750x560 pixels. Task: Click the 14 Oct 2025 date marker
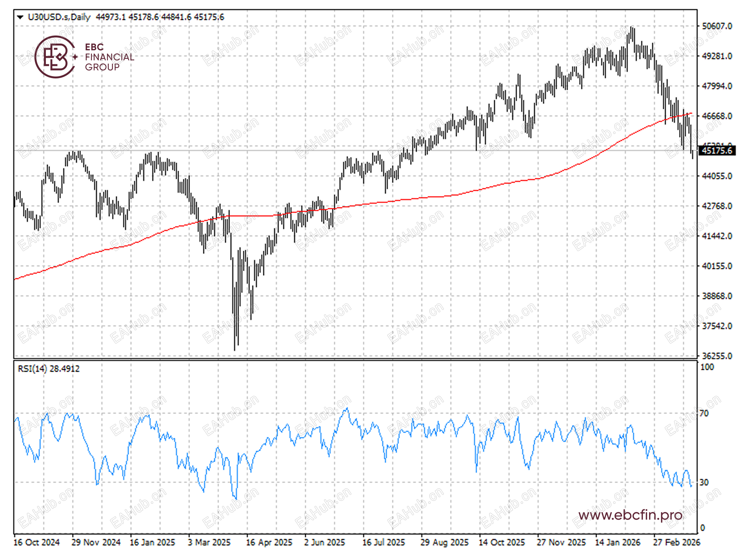point(501,542)
